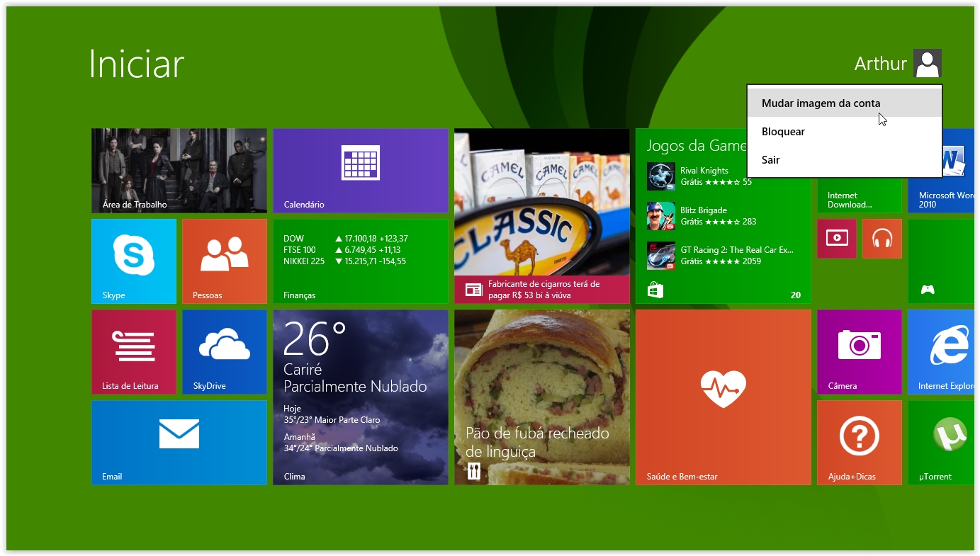The height and width of the screenshot is (556, 980).
Task: Launch the Skype tile
Action: point(134,261)
